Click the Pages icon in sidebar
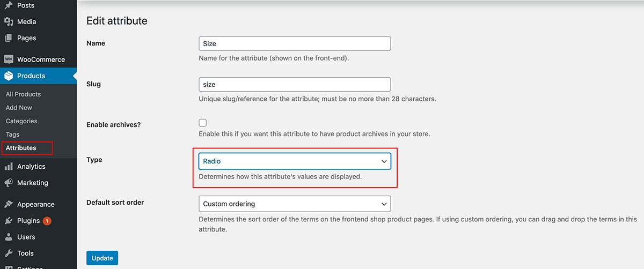 [9, 38]
